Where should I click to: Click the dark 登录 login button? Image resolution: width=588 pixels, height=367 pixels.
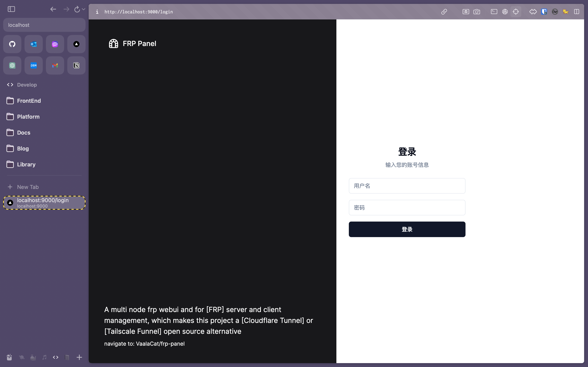coord(407,229)
